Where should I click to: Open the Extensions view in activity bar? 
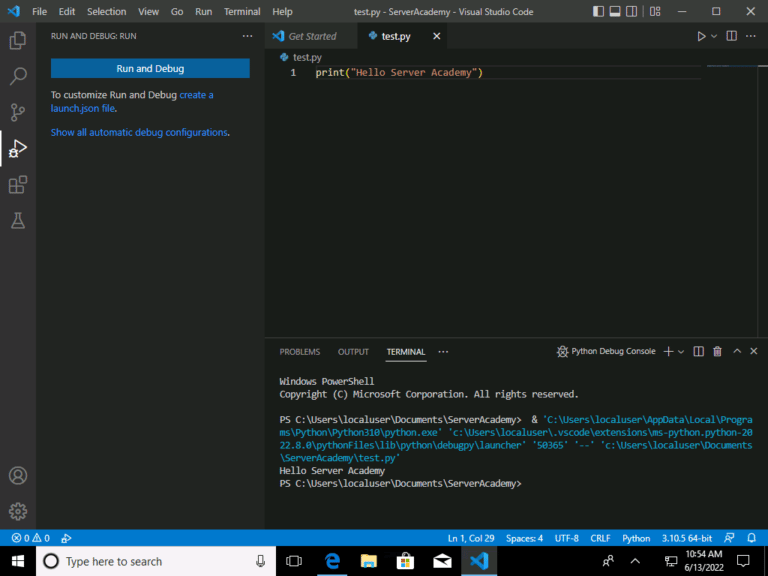click(18, 185)
